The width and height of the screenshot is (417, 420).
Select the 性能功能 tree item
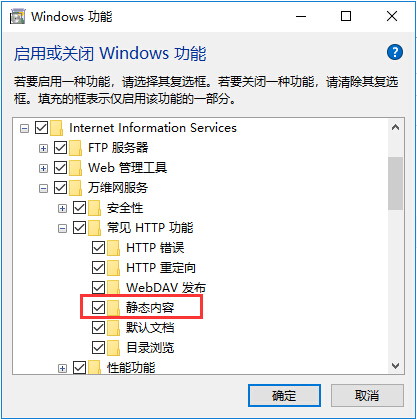coord(131,368)
